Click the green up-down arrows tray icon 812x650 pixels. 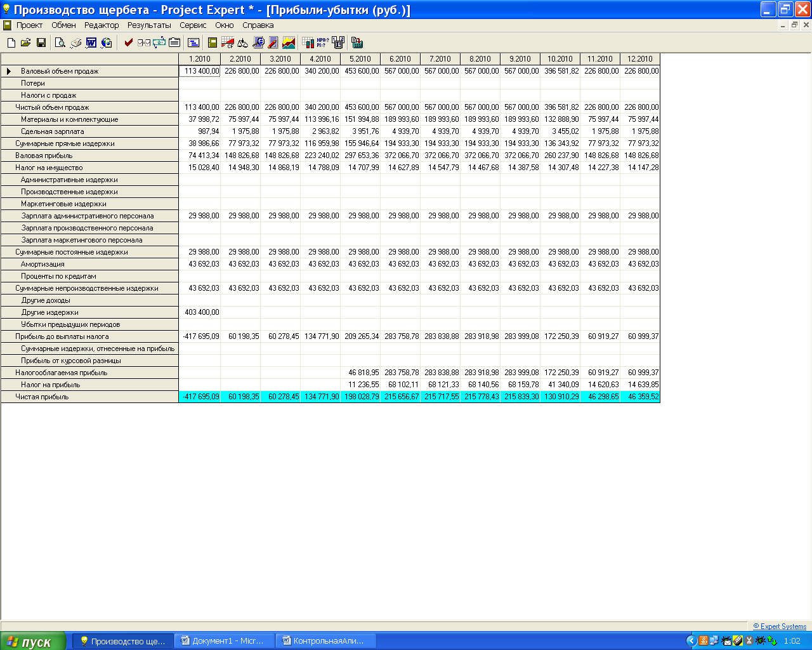pos(772,640)
